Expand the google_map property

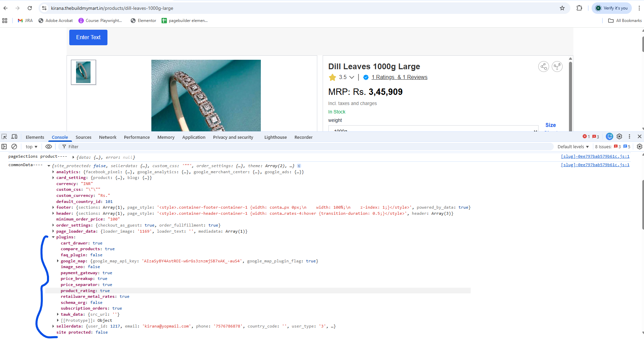click(58, 261)
